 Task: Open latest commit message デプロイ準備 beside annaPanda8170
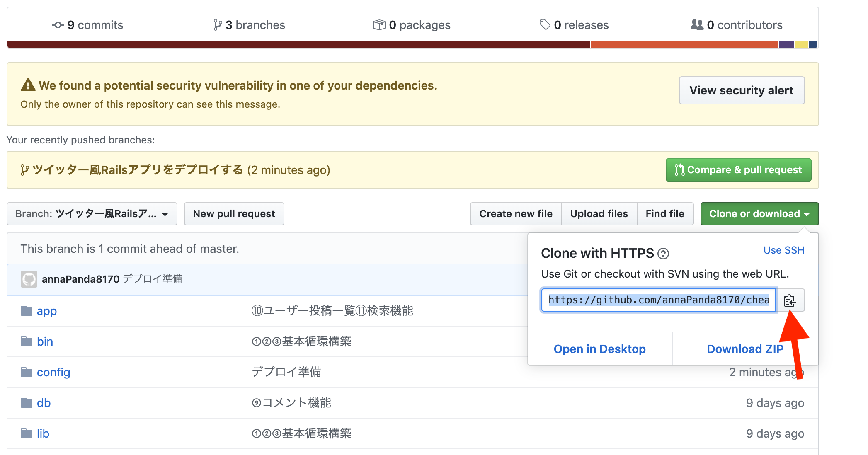(x=153, y=279)
